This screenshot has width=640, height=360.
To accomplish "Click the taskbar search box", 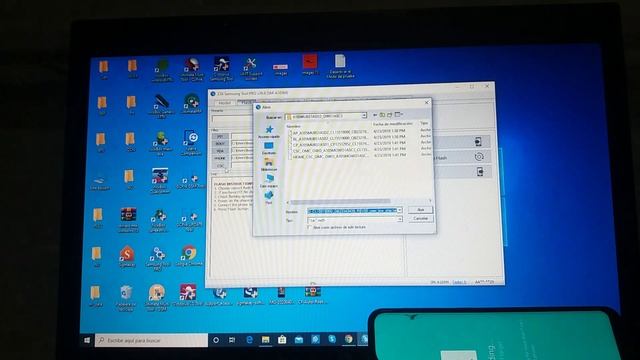I will point(151,340).
